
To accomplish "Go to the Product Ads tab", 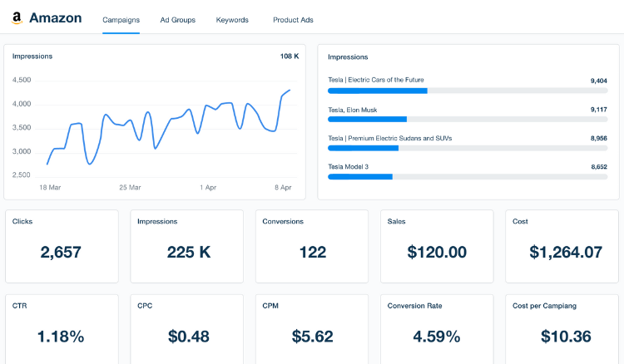I will coord(293,20).
